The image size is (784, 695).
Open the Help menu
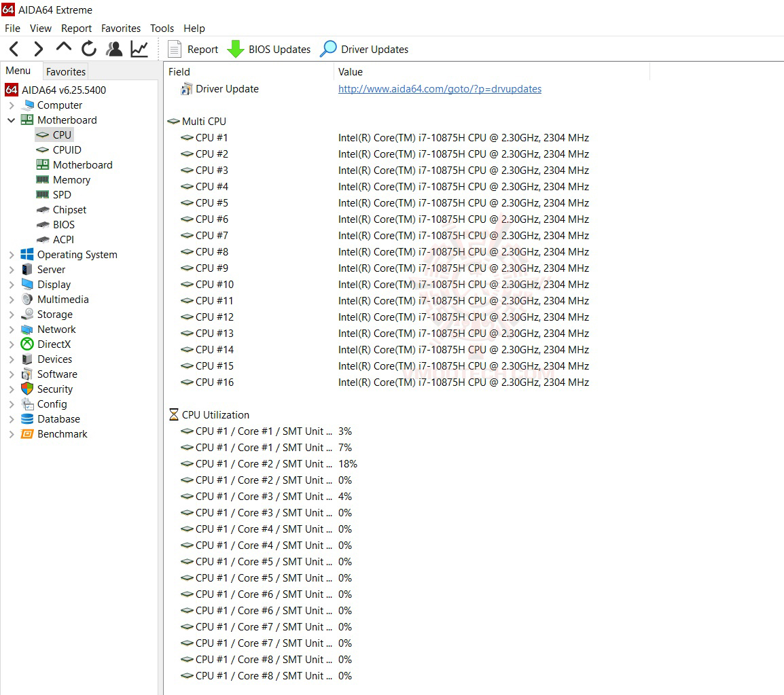pos(194,28)
